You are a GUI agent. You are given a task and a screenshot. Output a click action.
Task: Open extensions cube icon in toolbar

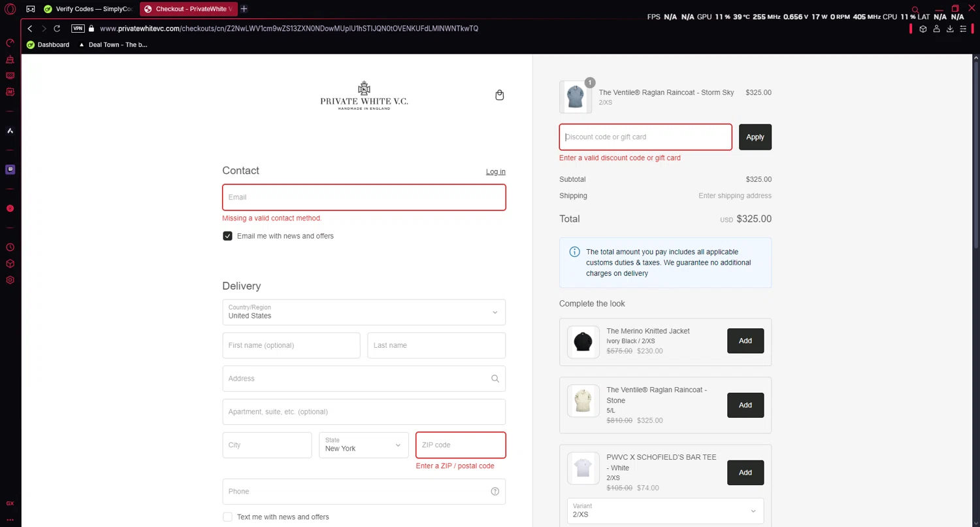click(923, 29)
